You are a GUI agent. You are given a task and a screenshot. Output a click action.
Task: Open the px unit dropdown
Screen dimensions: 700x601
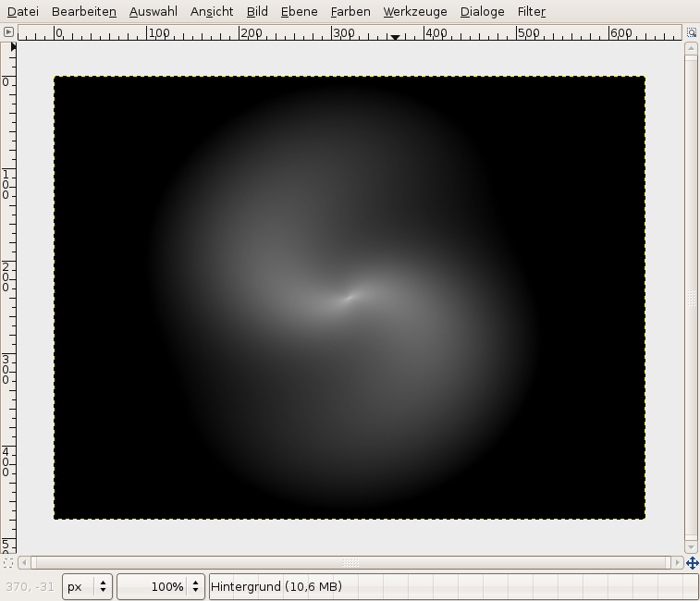tap(88, 587)
